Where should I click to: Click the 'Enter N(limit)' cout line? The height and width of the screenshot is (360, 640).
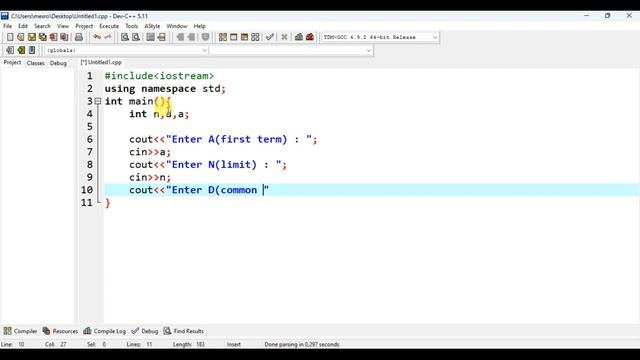pos(208,164)
